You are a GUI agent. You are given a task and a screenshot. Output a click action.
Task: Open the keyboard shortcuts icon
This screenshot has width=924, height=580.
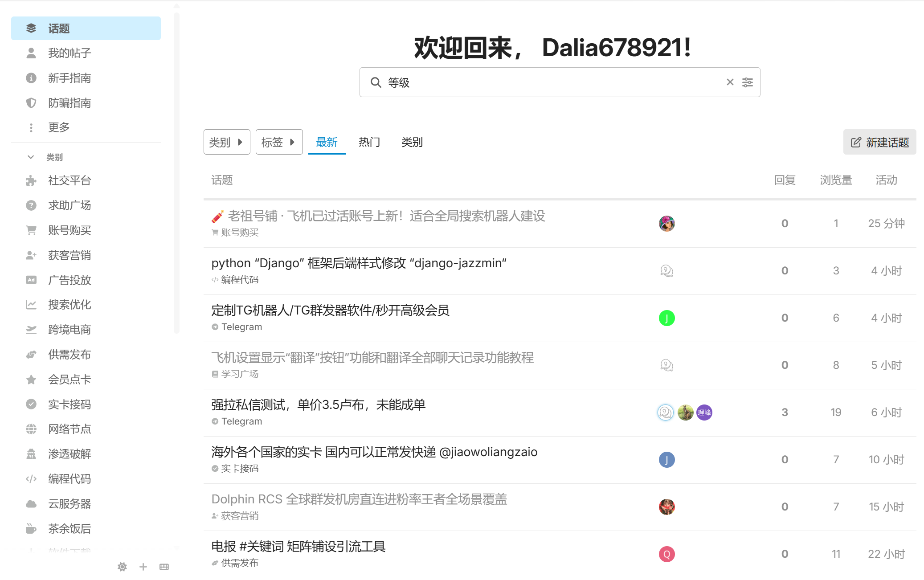click(x=164, y=567)
